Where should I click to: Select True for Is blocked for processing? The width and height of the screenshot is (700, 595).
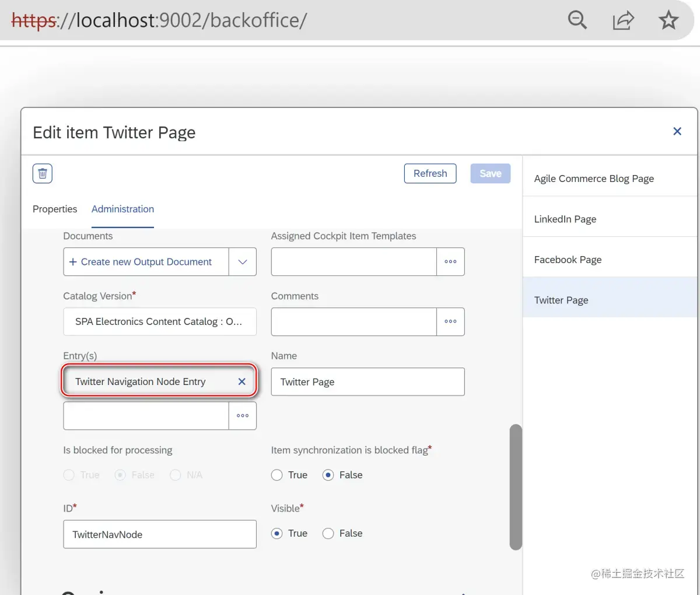click(x=69, y=475)
